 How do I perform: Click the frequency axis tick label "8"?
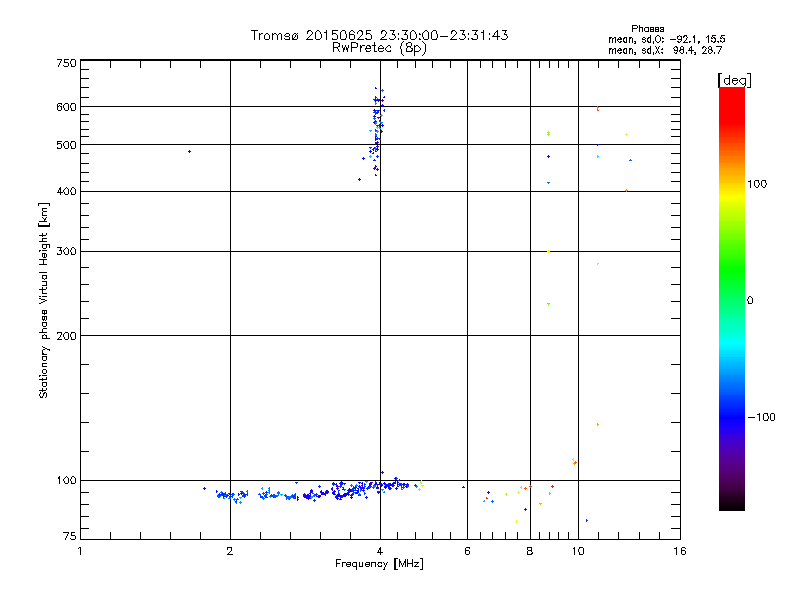tap(530, 551)
